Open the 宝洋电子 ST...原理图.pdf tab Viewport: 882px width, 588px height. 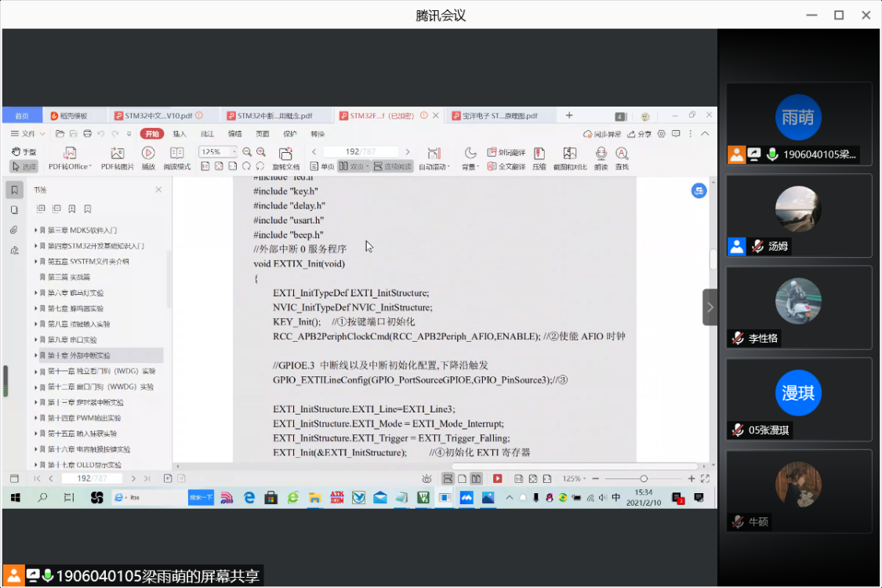pyautogui.click(x=499, y=116)
